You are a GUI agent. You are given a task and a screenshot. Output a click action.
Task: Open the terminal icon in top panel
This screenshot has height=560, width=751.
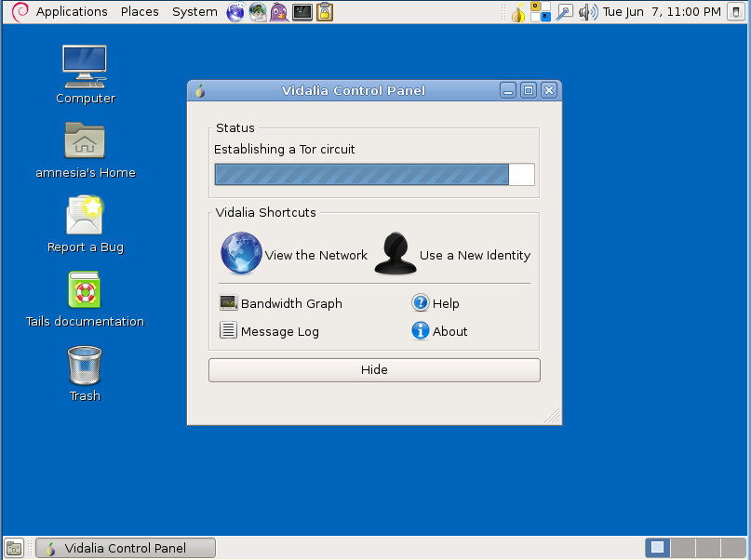302,12
